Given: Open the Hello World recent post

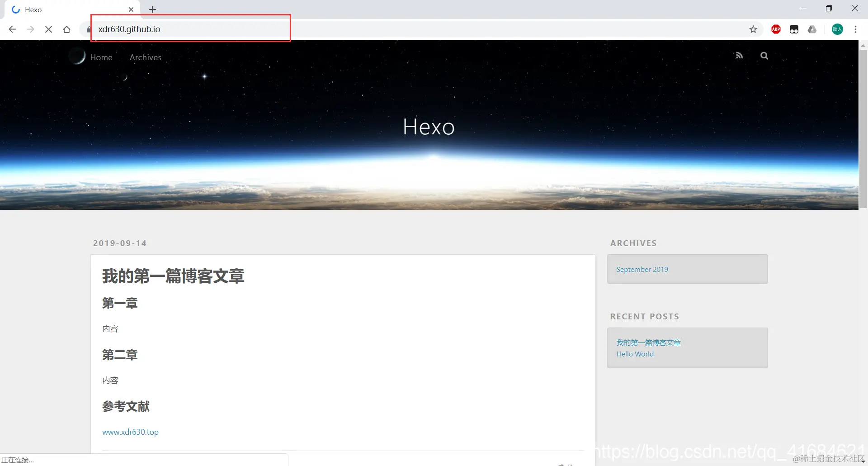Looking at the screenshot, I should pos(635,354).
